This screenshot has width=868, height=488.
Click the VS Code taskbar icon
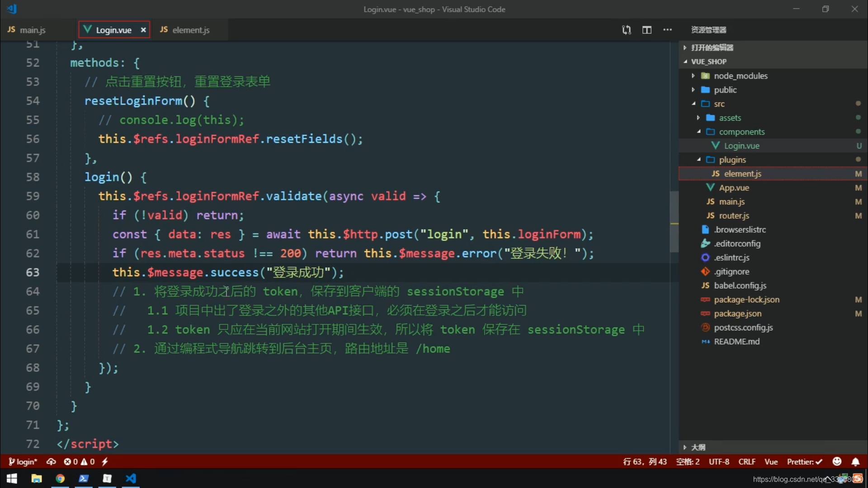[131, 479]
